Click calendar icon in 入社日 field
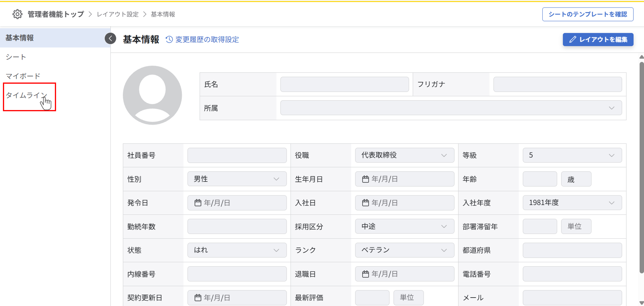 [365, 203]
